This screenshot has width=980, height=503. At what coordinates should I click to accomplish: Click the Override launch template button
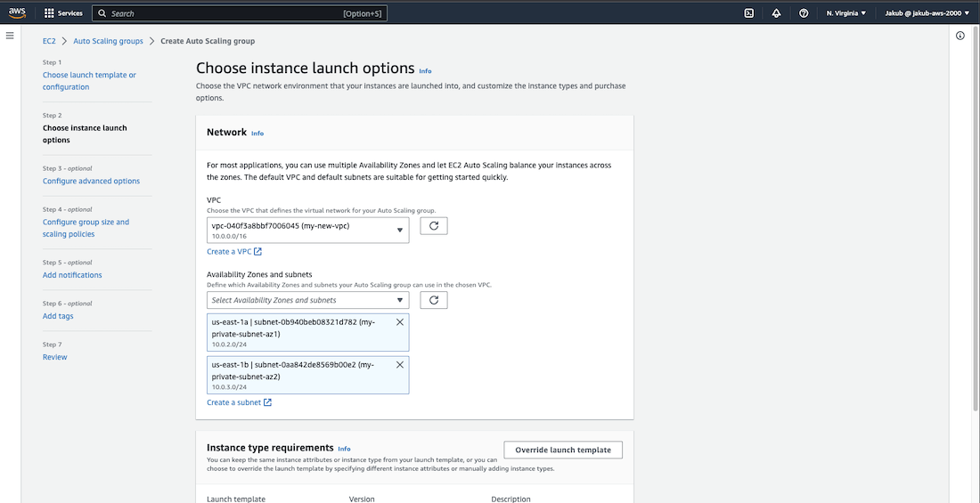pos(562,450)
